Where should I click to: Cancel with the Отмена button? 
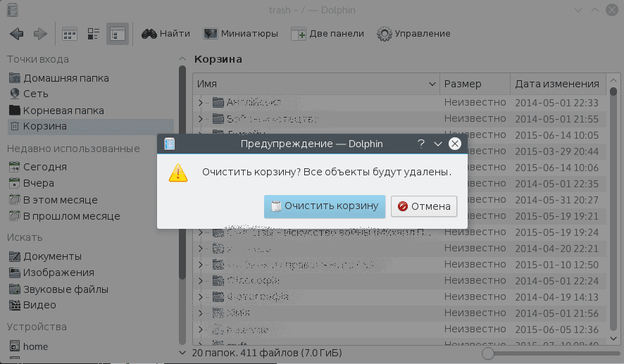424,206
